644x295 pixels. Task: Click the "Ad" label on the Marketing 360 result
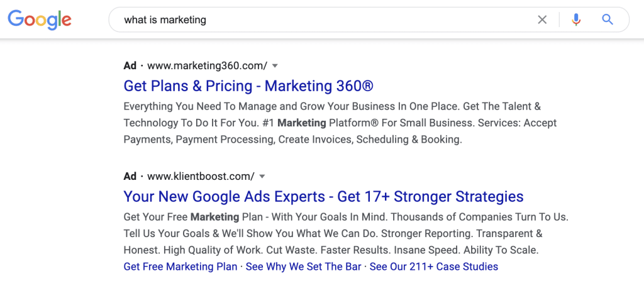point(130,65)
